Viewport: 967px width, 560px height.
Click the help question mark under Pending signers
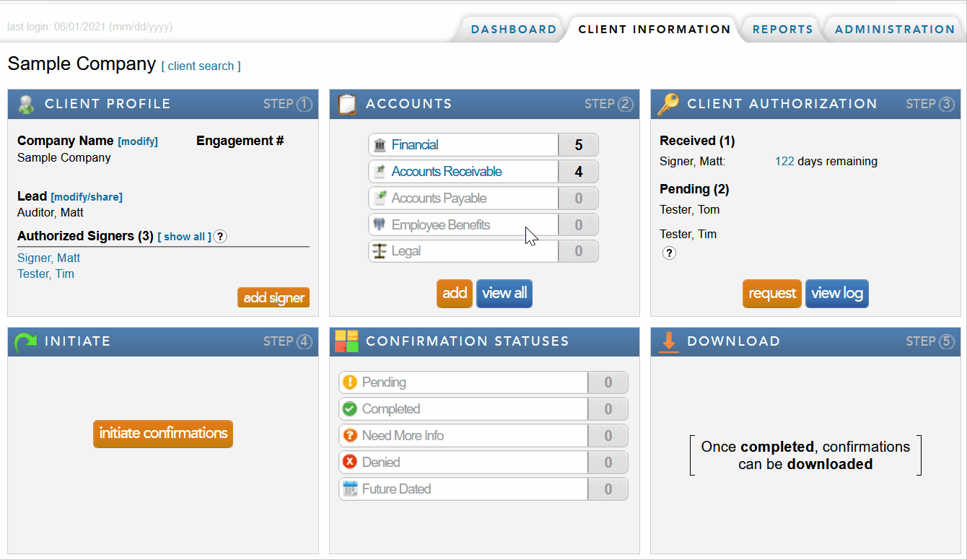[x=669, y=253]
